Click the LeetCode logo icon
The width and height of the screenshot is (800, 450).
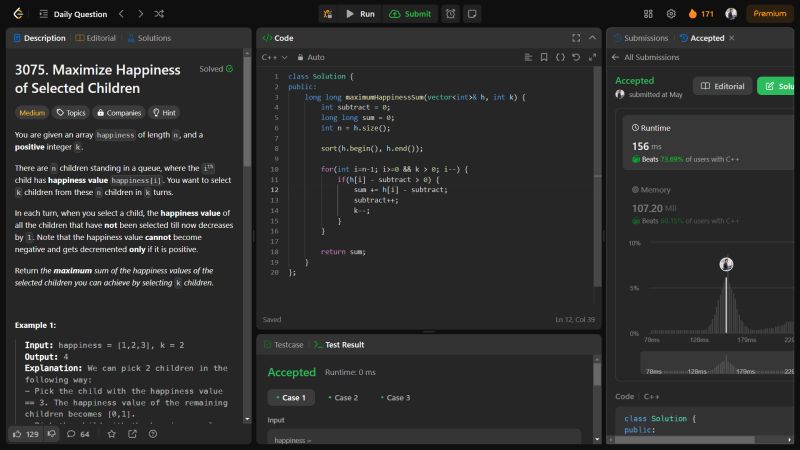coord(18,14)
